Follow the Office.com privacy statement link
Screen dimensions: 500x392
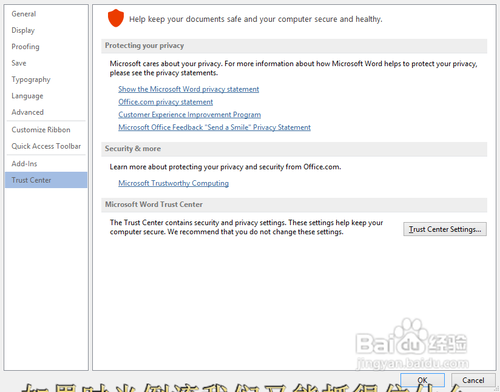pos(165,102)
